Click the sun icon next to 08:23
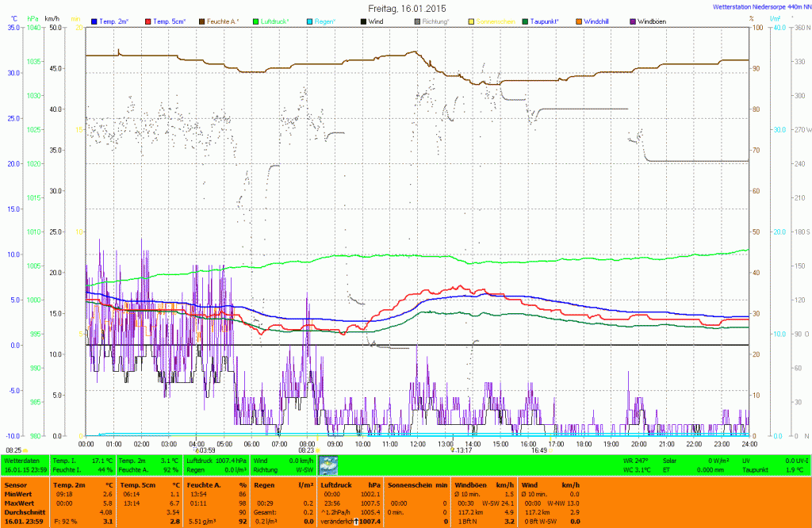 319,450
